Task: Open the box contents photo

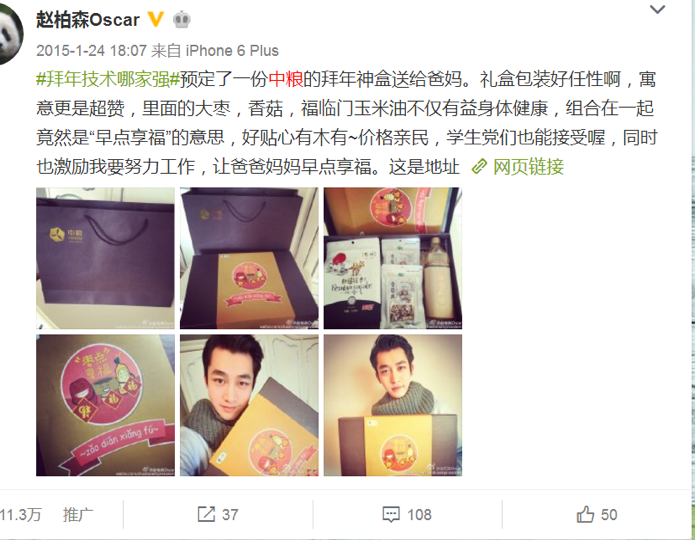Action: (393, 258)
